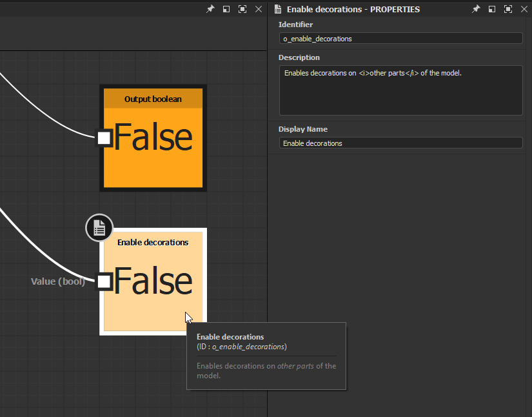
Task: Pin the left node editor panel
Action: pos(210,9)
